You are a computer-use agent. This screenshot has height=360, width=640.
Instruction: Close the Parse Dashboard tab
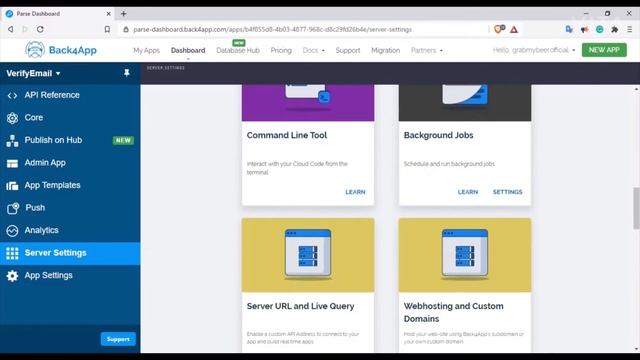click(x=109, y=13)
